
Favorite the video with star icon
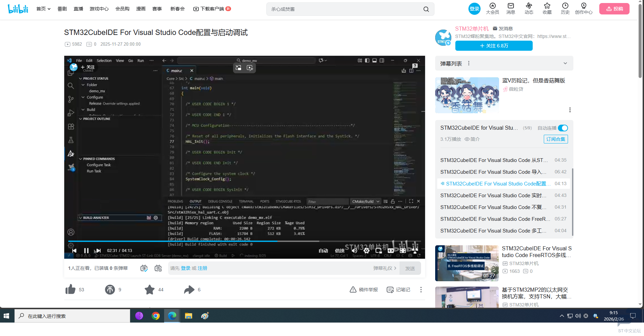(150, 290)
